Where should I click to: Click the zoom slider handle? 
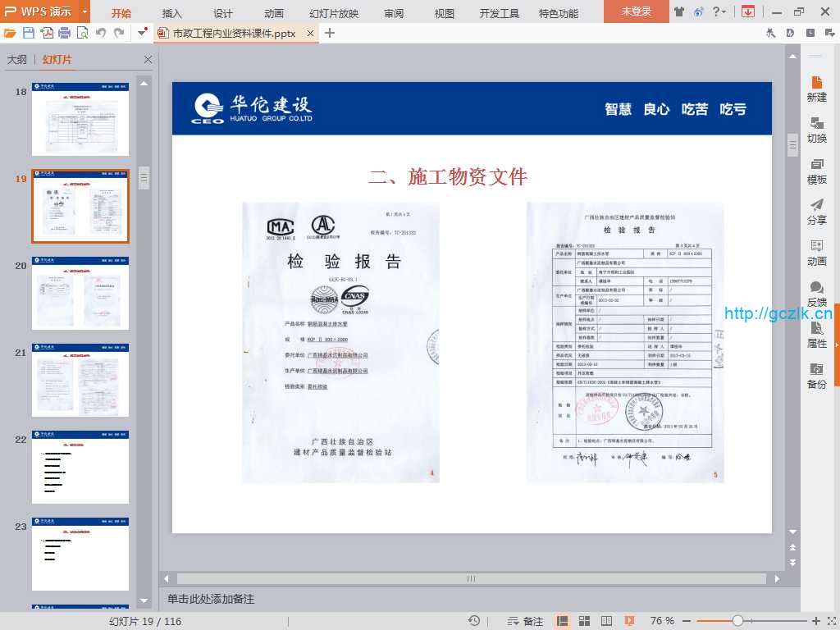(737, 621)
